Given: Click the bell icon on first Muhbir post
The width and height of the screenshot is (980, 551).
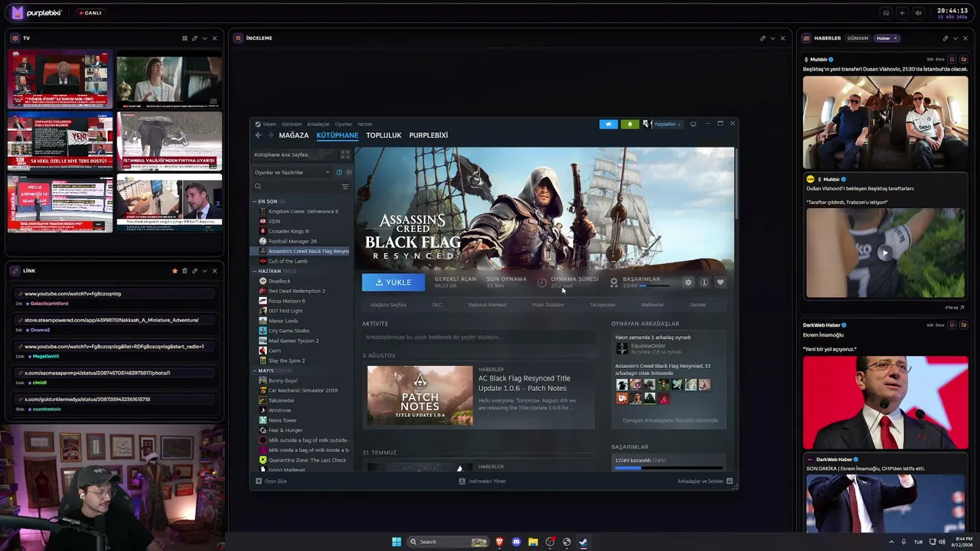Looking at the screenshot, I should (952, 59).
